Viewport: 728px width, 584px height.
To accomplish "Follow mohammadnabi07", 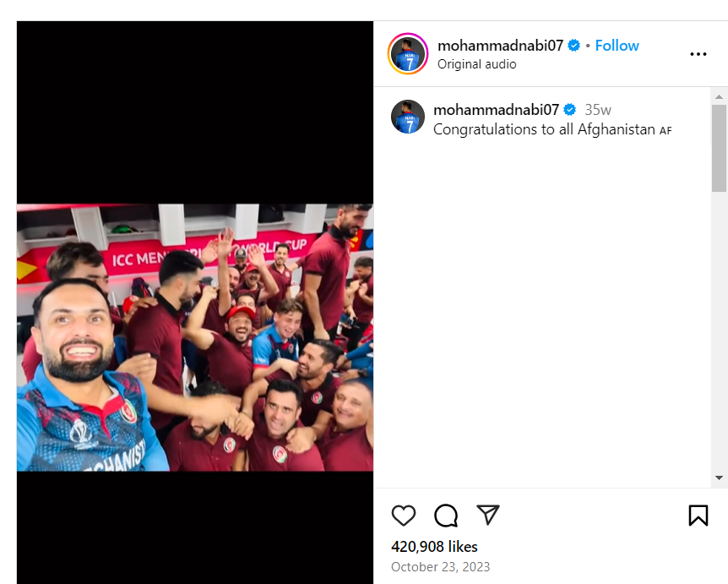I will point(617,46).
